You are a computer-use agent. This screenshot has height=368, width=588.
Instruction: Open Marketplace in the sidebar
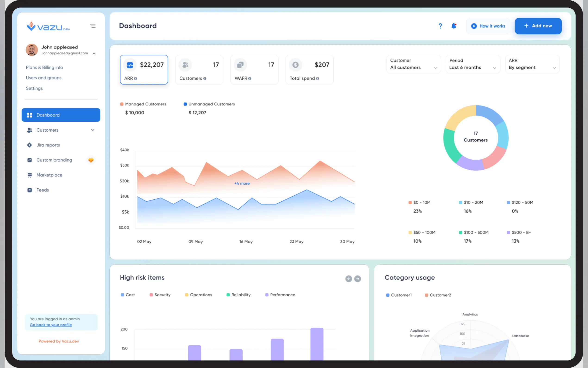tap(61, 175)
